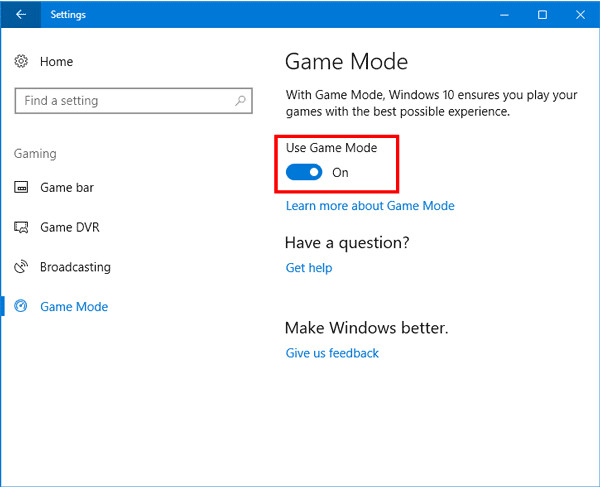
Task: Click the magnifier icon in search box
Action: [x=240, y=101]
